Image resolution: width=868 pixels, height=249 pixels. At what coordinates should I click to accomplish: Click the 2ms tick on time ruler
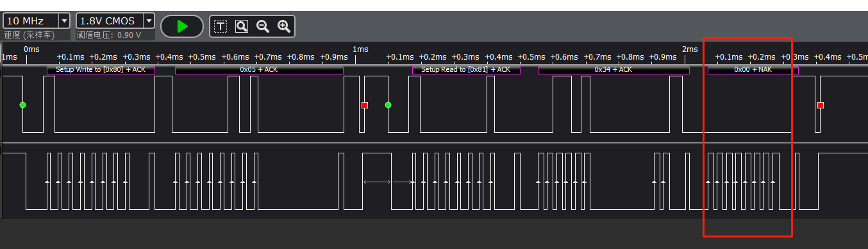[690, 49]
